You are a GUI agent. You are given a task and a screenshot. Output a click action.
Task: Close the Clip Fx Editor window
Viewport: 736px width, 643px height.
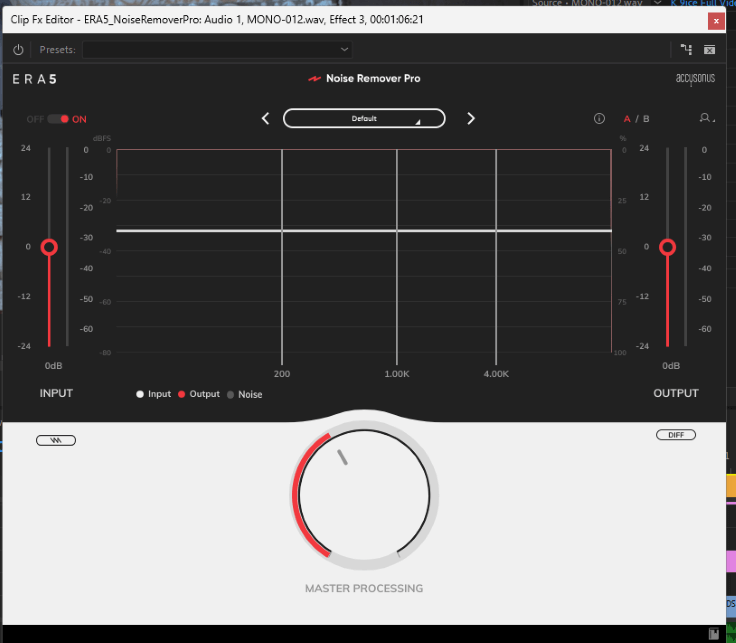pos(716,21)
